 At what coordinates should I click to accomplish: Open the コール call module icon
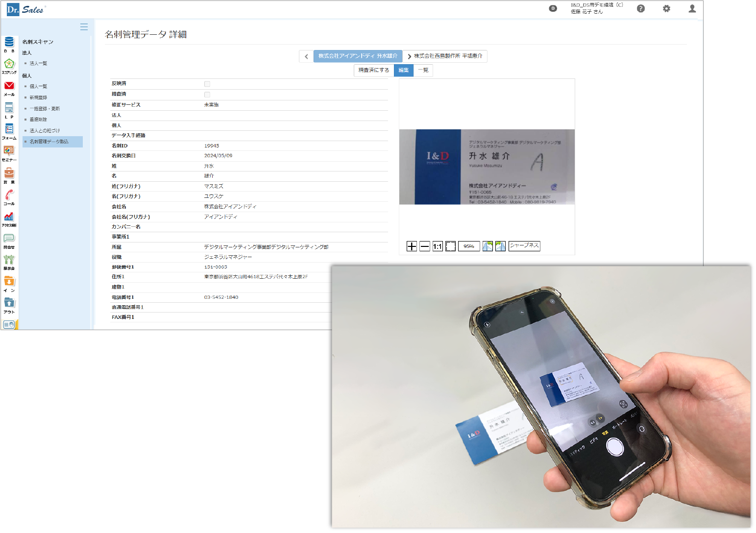tap(9, 195)
